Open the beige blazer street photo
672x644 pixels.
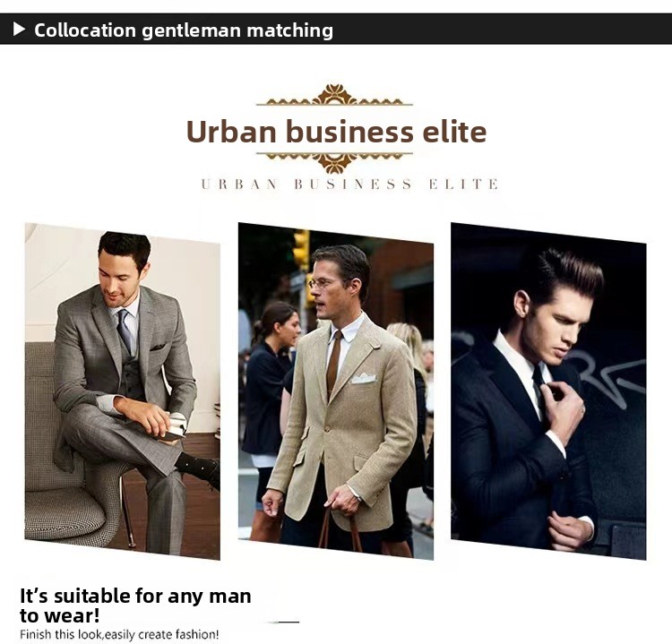[x=336, y=391]
